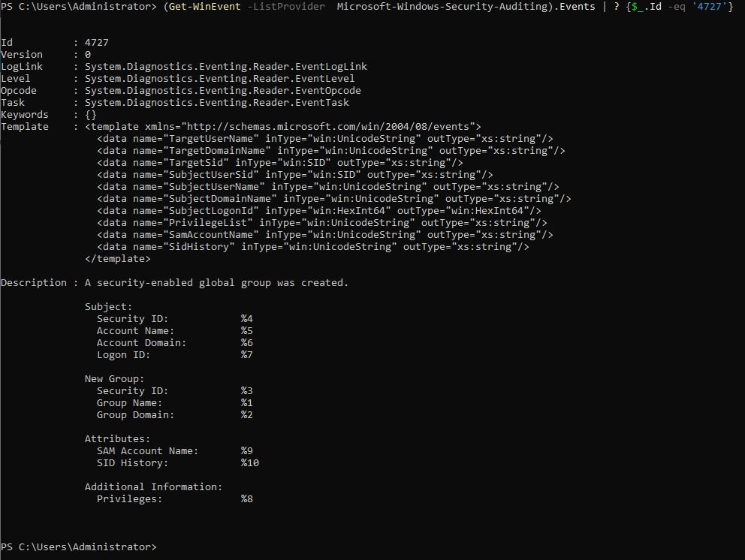Click the EventOpcode value text
This screenshot has width=745, height=560.
point(223,91)
